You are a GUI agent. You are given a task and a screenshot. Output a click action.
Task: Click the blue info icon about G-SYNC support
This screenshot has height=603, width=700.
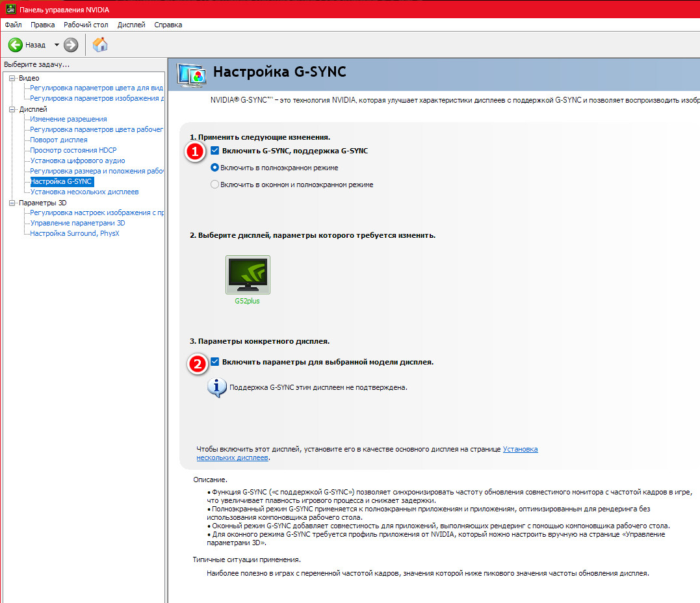[216, 387]
